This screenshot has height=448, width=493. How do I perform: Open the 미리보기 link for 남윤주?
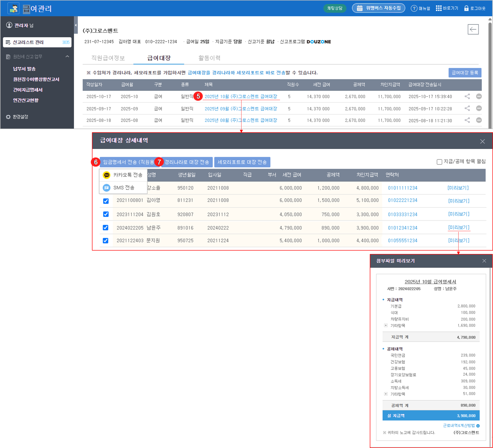459,227
